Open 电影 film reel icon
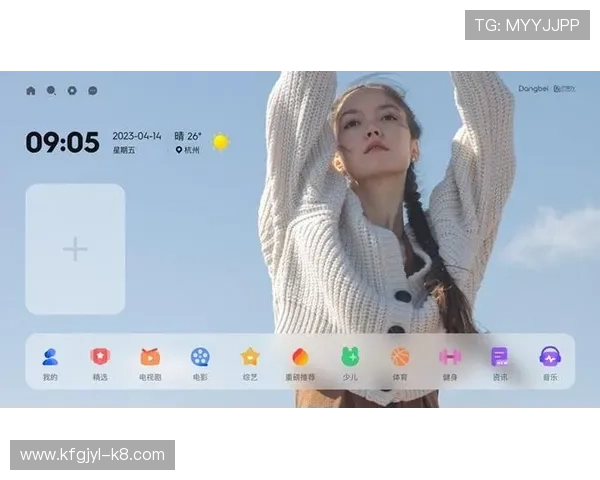This screenshot has height=480, width=600. 200,357
